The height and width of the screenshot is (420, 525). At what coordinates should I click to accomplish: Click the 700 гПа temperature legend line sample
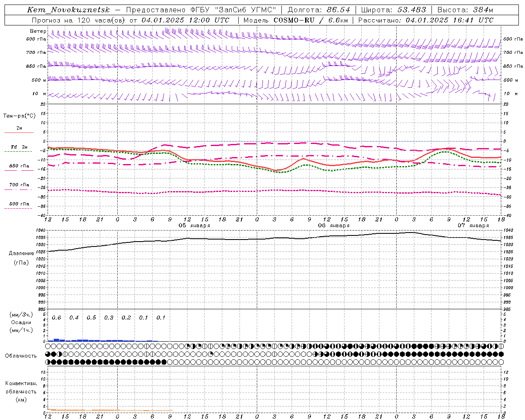(x=18, y=189)
